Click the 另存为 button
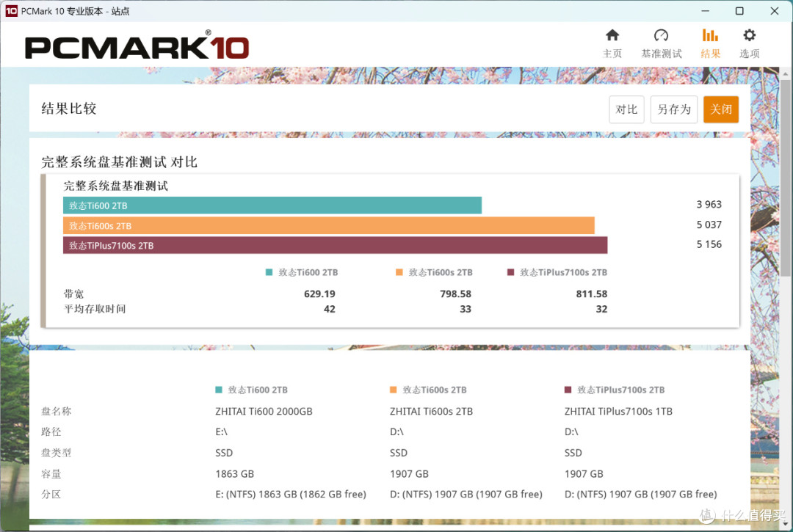The height and width of the screenshot is (532, 793). (673, 109)
